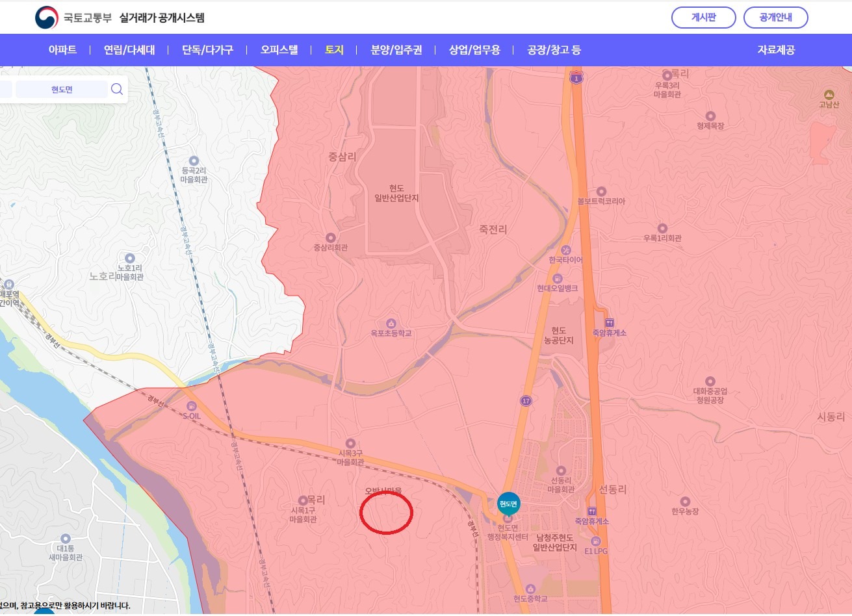Click the 우록1리회관 marker icon

(x=662, y=228)
